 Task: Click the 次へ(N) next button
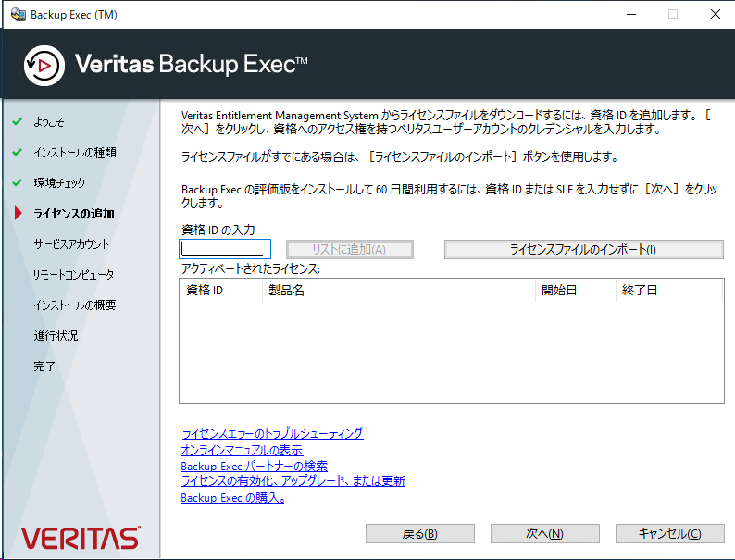click(544, 533)
